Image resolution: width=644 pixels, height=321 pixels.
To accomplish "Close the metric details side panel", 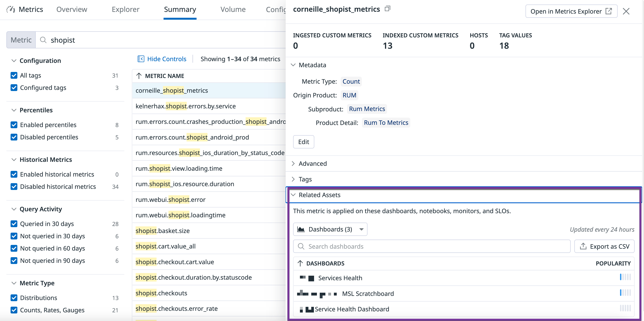I will [626, 11].
